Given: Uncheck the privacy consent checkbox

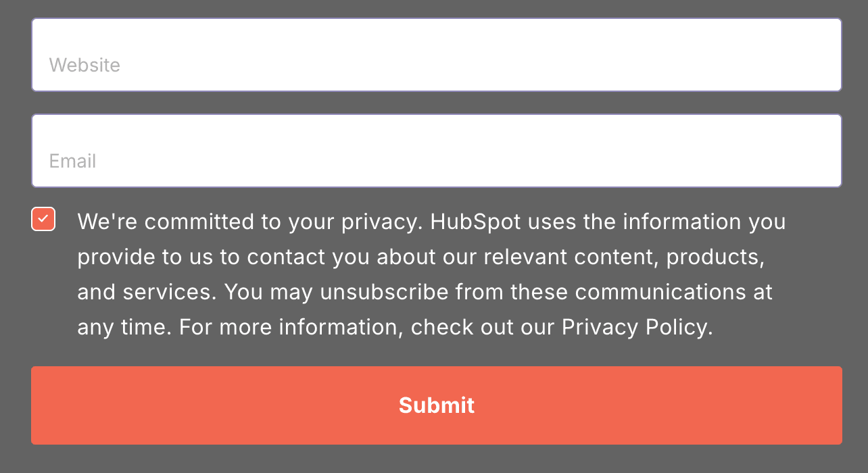Looking at the screenshot, I should pyautogui.click(x=43, y=220).
